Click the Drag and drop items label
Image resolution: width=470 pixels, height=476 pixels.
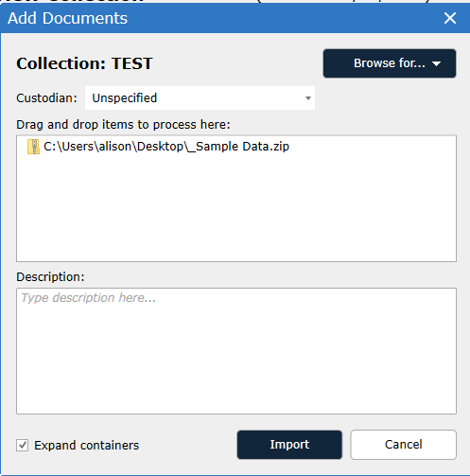pos(123,125)
